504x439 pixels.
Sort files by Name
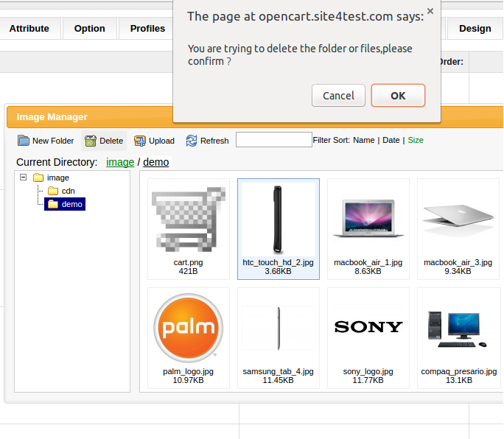364,140
